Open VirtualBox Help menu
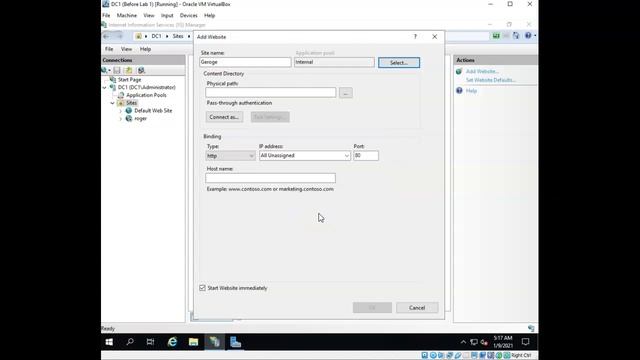 209,16
